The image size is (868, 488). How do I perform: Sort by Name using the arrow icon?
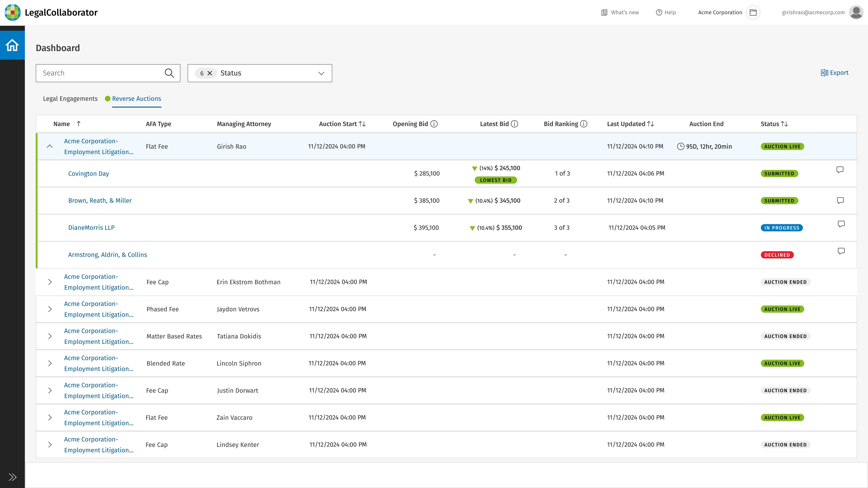78,124
